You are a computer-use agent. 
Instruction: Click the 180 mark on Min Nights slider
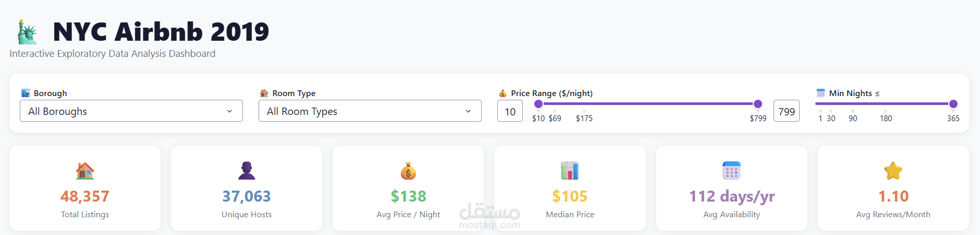pos(886,118)
